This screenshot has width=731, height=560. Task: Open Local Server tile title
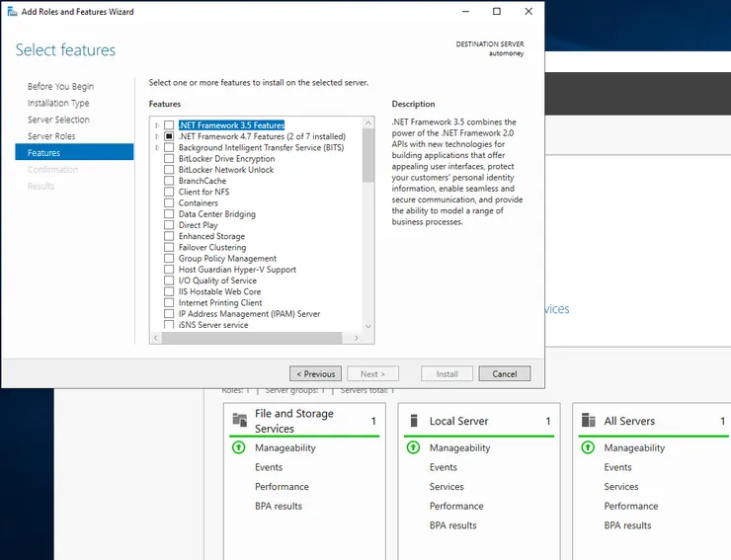458,421
